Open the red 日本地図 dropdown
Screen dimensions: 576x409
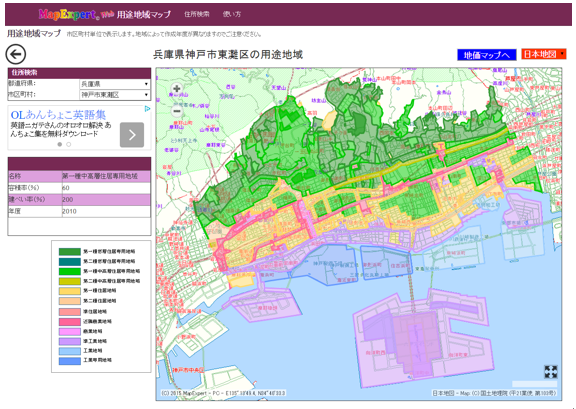coord(544,54)
